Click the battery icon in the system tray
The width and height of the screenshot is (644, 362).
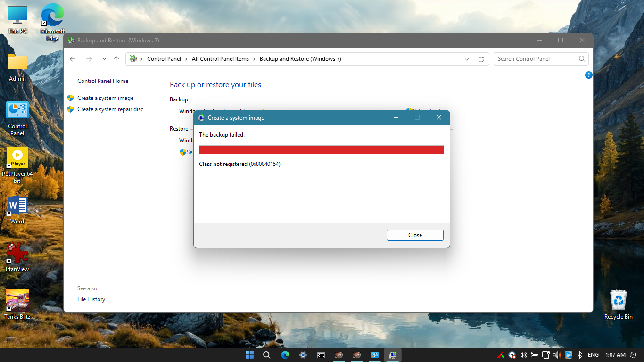pyautogui.click(x=534, y=355)
